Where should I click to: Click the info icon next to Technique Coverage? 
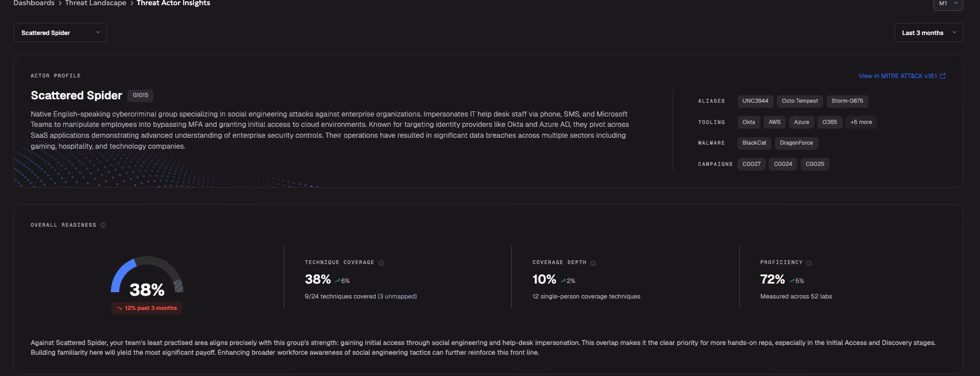pos(381,263)
